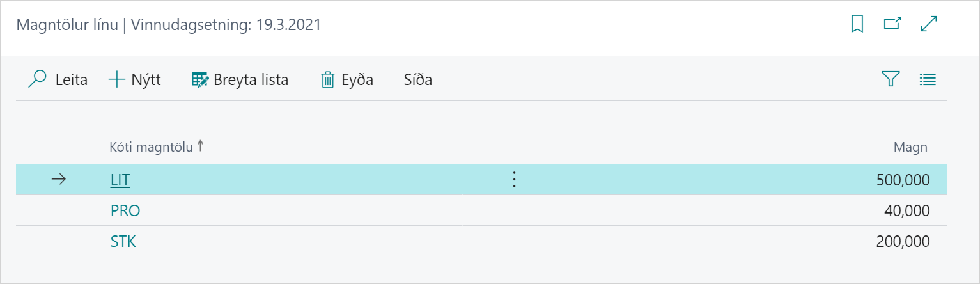Click the 500,000 quantity cell
Image resolution: width=980 pixels, height=284 pixels.
[903, 180]
